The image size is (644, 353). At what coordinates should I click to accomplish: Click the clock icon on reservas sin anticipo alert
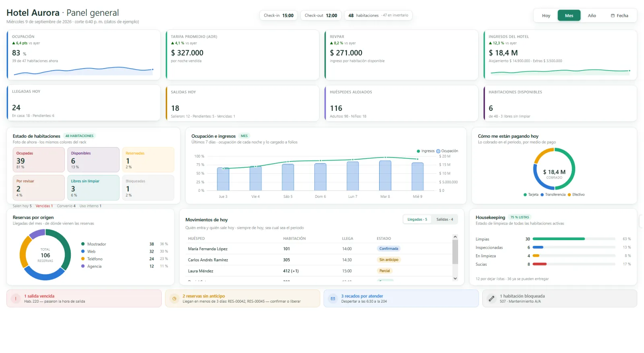pyautogui.click(x=174, y=299)
